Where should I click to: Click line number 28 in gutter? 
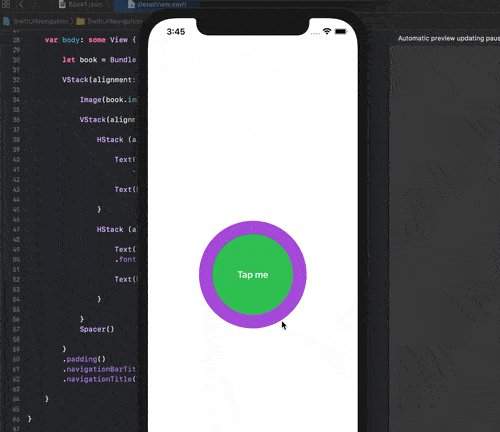pos(16,40)
